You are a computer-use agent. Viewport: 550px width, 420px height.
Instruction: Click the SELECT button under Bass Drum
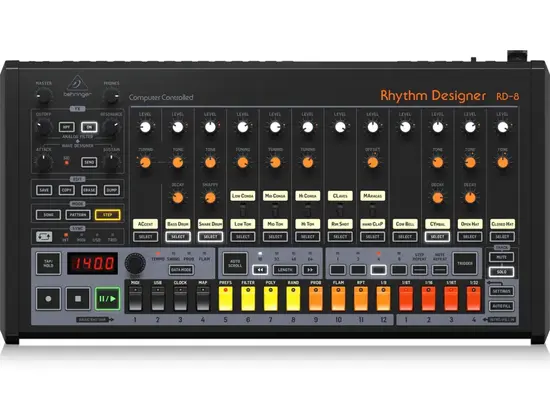click(178, 237)
